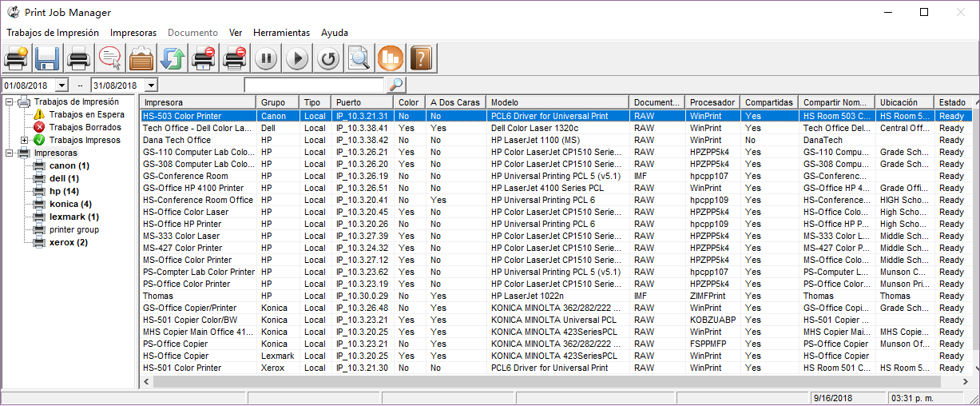This screenshot has width=980, height=406.
Task: Sort by the A Dos Caras column header
Action: 455,102
